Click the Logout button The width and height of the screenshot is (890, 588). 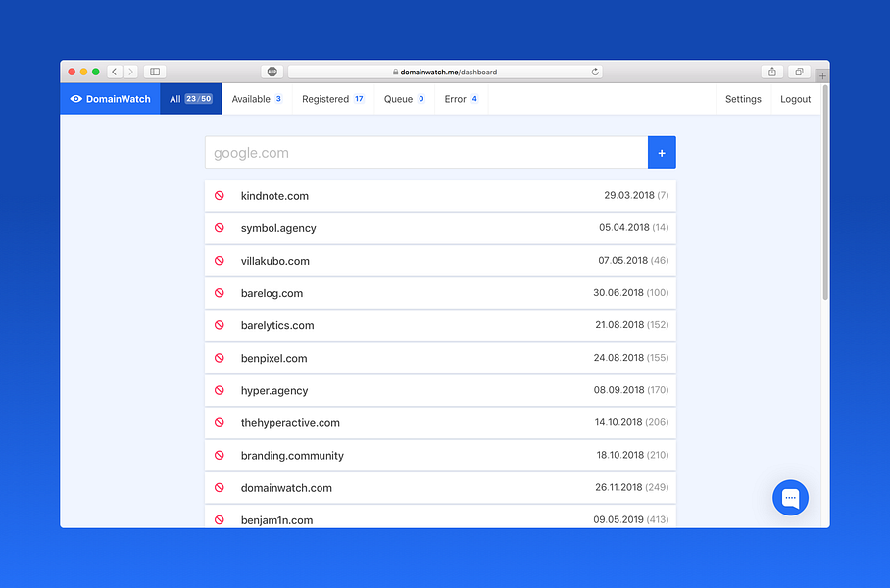pos(795,99)
